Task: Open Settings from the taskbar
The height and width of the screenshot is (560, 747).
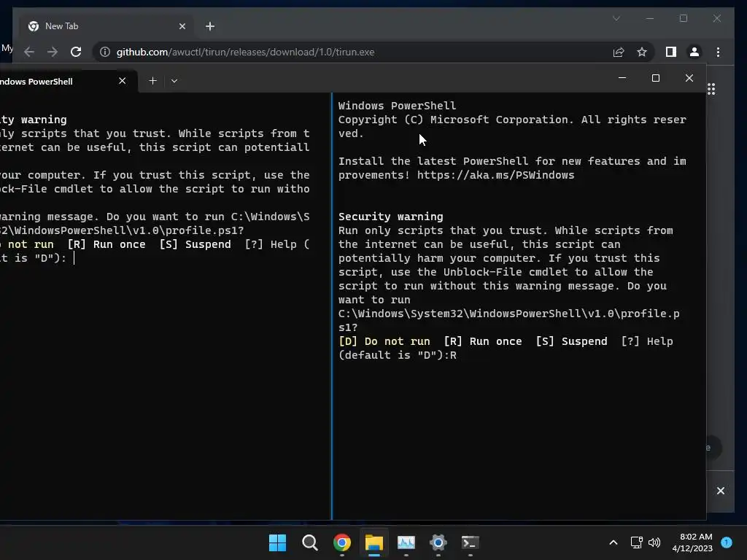Action: tap(438, 542)
